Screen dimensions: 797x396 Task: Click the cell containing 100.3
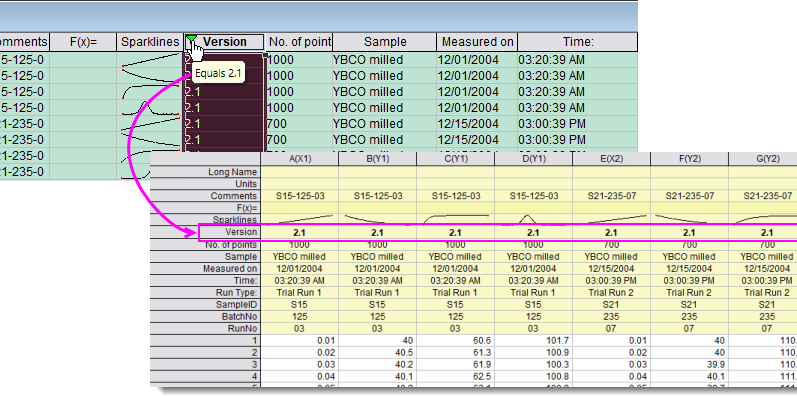[533, 365]
